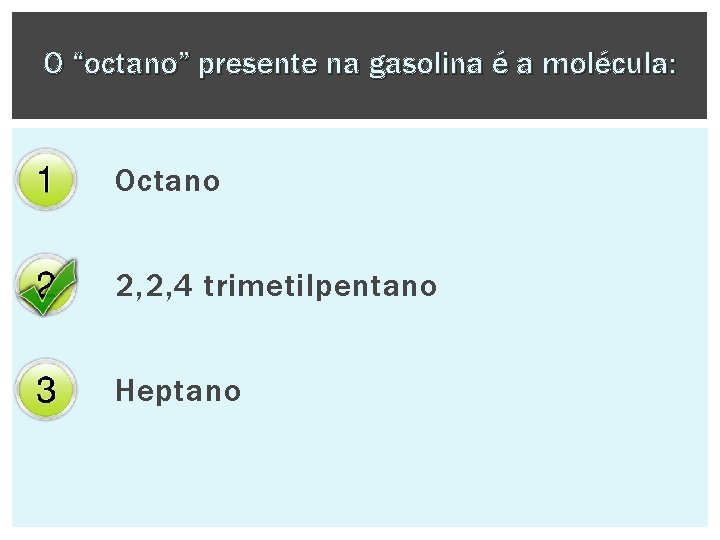Click the word "na" in the heading

(344, 66)
